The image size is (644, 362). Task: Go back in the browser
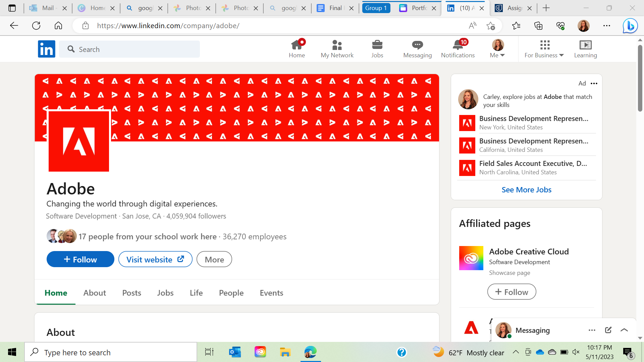[14, 25]
